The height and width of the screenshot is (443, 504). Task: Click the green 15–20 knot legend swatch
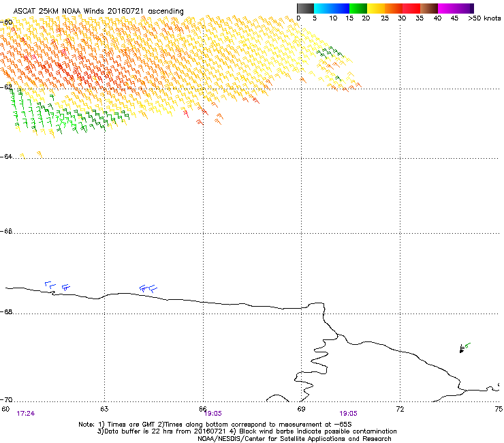[x=358, y=8]
